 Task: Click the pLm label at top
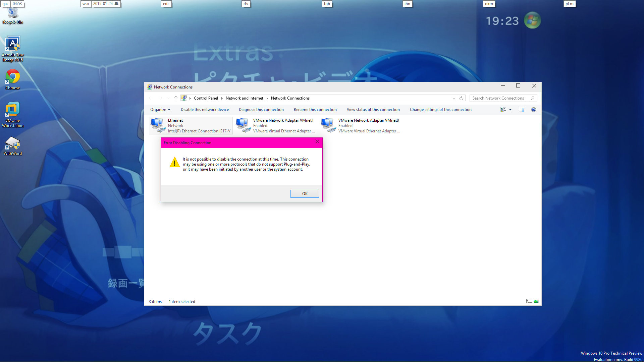tap(570, 4)
